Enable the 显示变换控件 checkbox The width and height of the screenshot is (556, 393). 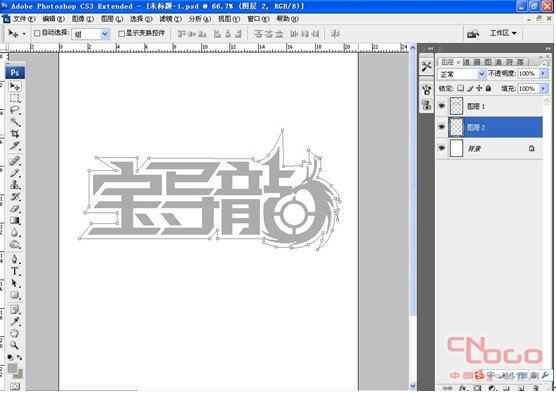tap(121, 33)
